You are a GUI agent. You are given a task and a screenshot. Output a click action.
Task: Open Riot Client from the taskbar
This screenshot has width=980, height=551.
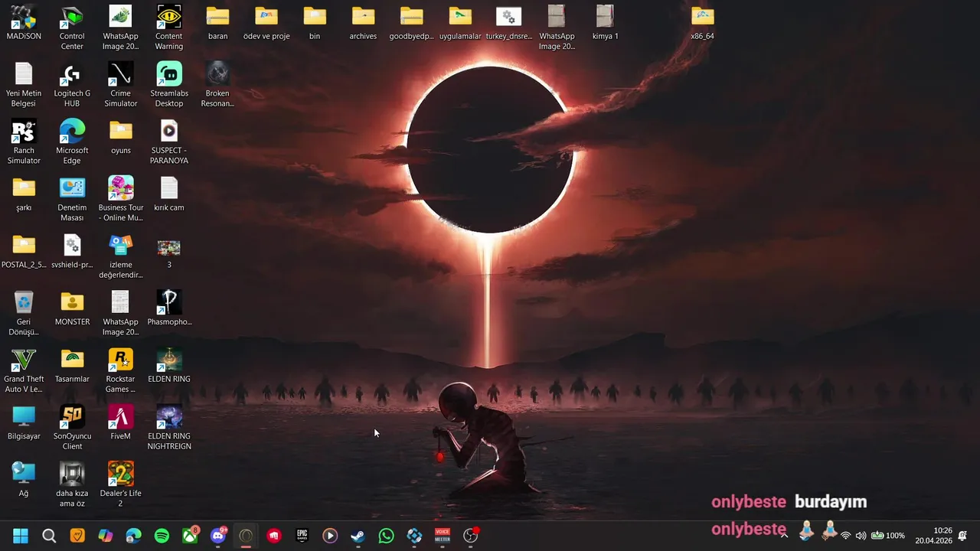pos(274,536)
